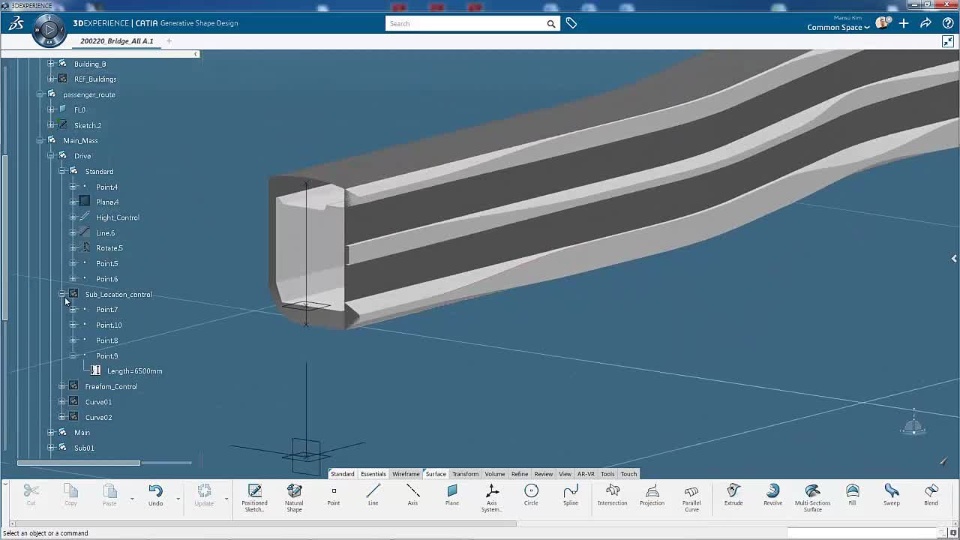Open the Axis System tool
960x540 pixels.
492,497
